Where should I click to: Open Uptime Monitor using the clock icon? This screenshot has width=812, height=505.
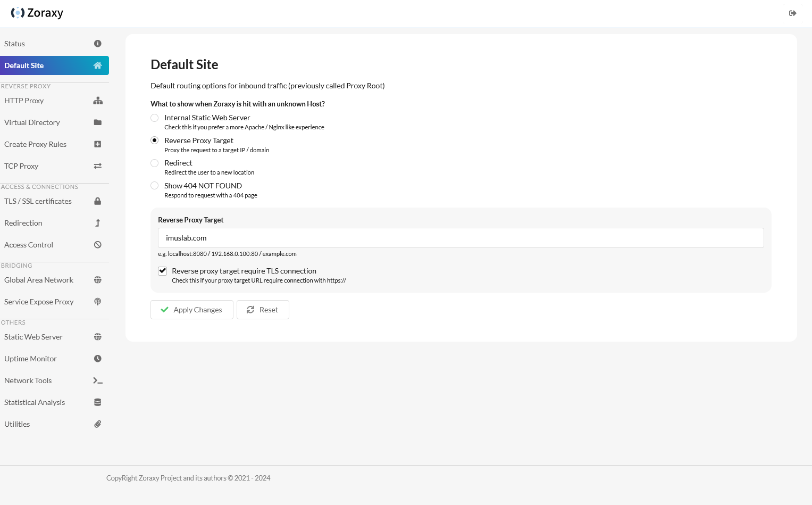[x=97, y=358]
